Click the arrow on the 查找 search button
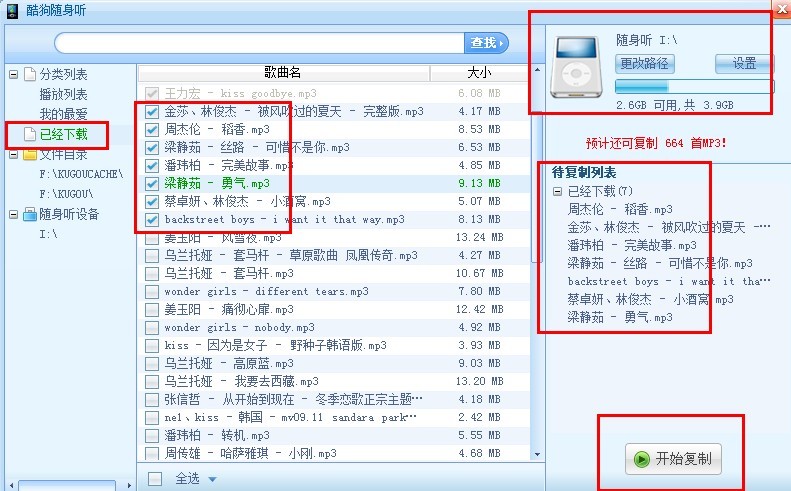 coord(502,42)
